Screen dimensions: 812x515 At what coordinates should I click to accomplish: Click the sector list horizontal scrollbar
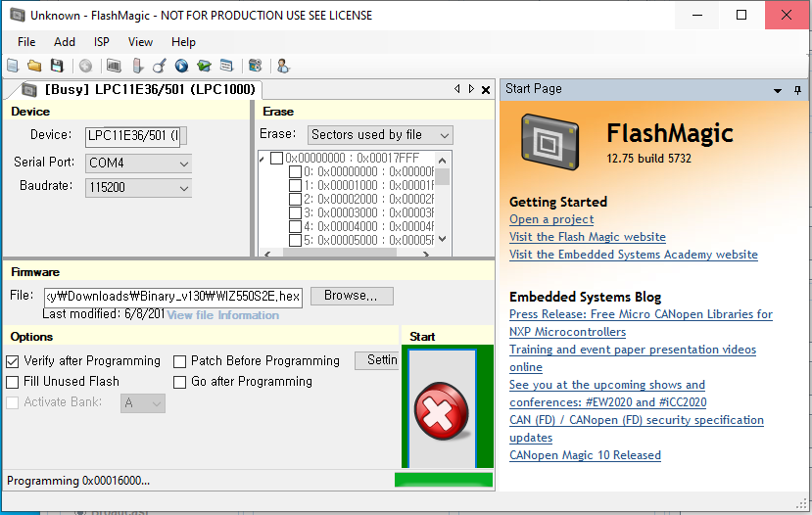tap(340, 254)
